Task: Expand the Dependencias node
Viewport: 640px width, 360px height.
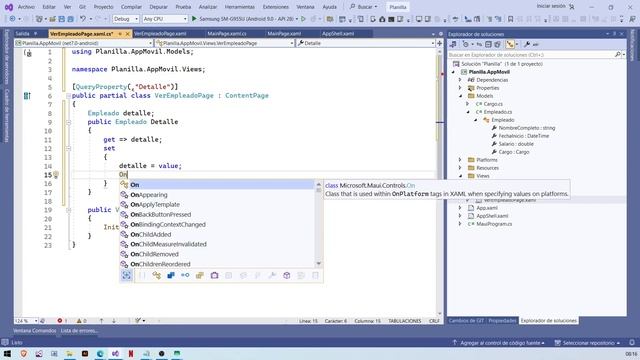Action: coord(460,80)
